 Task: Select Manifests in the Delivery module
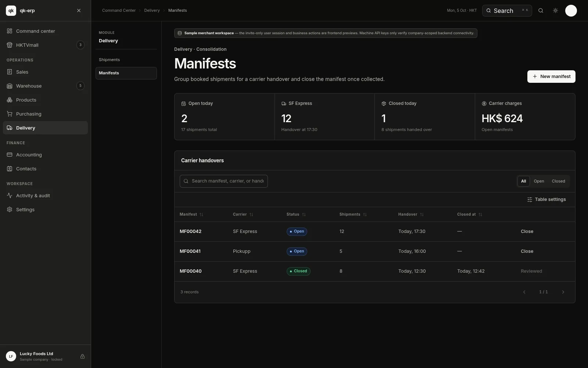pyautogui.click(x=126, y=73)
